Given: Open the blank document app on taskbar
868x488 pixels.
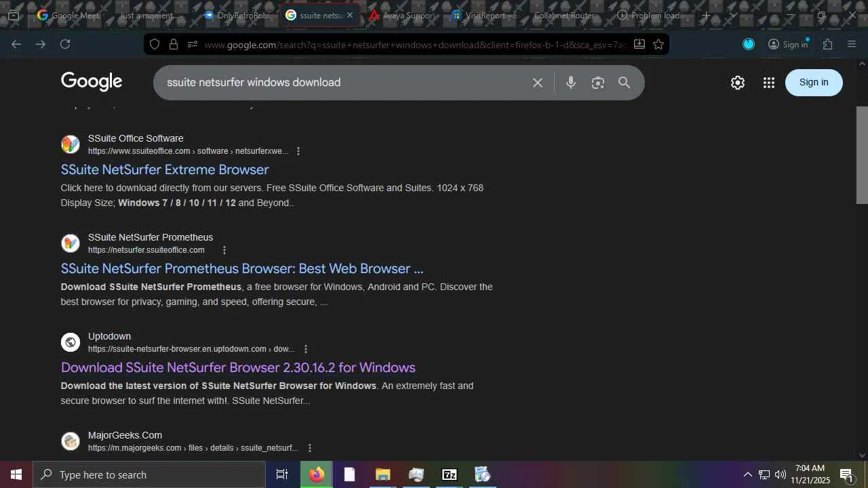Looking at the screenshot, I should (349, 474).
